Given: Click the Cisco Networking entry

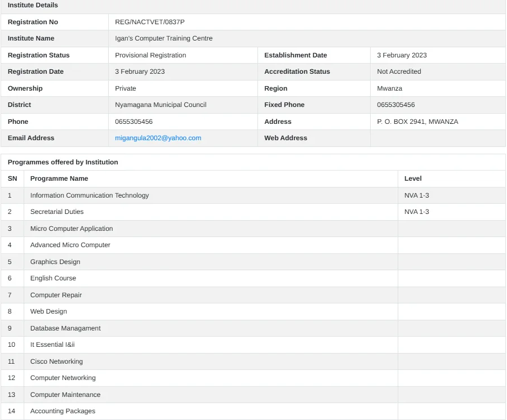Looking at the screenshot, I should coord(56,361).
